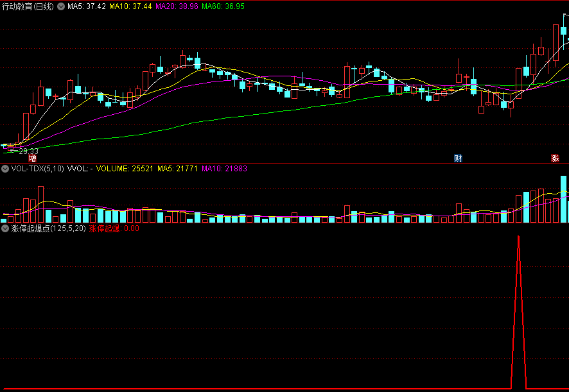Click the volume MA10: 21883 label

point(224,169)
